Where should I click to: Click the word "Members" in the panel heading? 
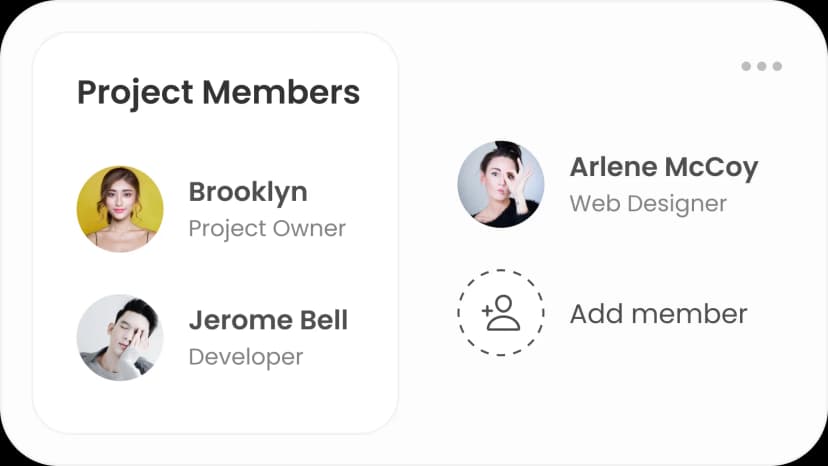point(281,93)
